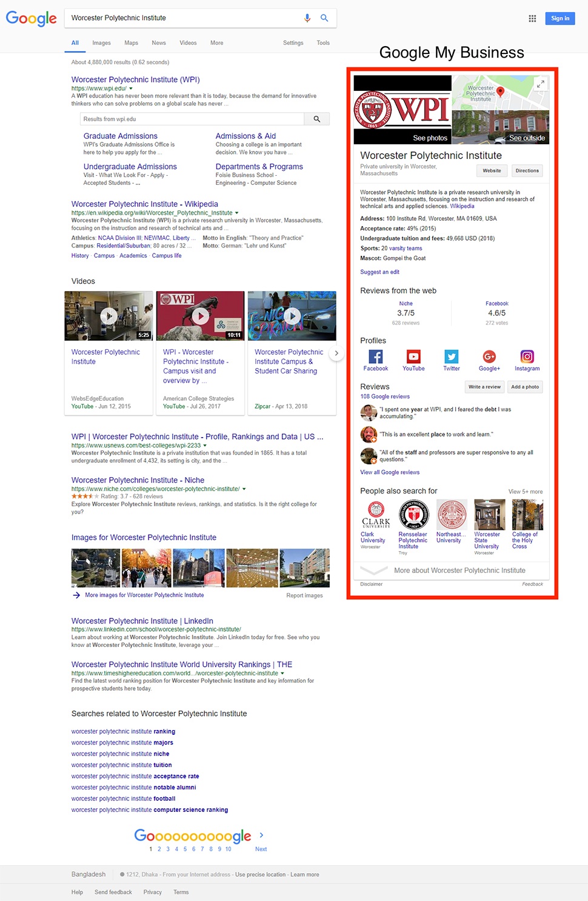
Task: Play the 5:25 WebsEdgeEducation video
Action: click(109, 316)
